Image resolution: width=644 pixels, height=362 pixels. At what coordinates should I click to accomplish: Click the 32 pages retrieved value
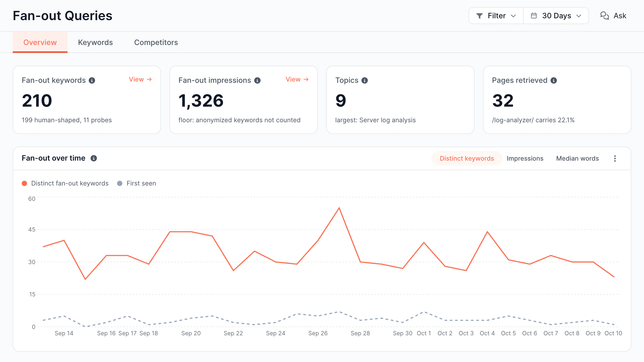[x=503, y=101]
